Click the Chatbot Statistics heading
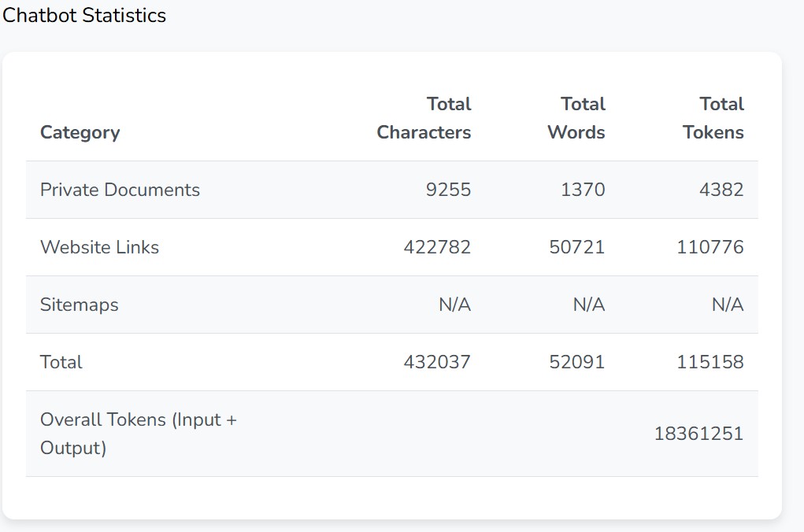The image size is (804, 532). coord(84,16)
